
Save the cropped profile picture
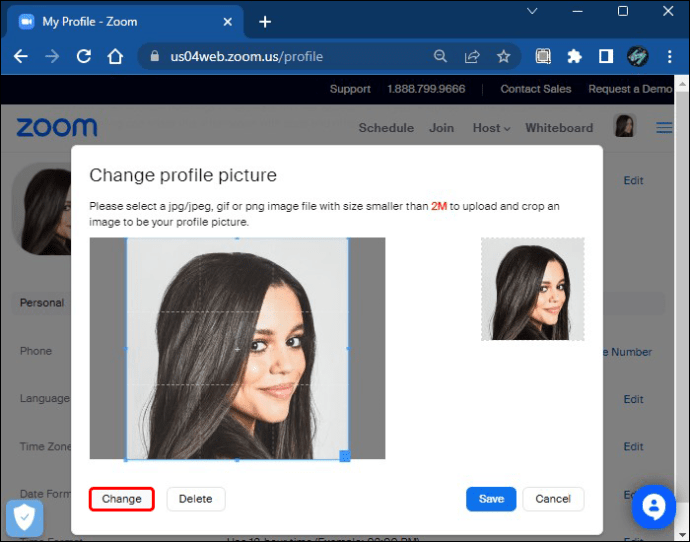point(491,499)
